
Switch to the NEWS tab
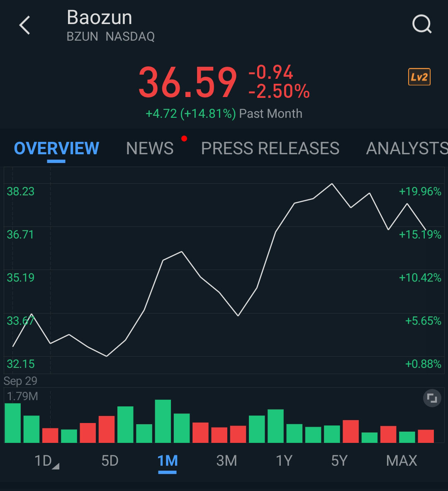(x=150, y=148)
